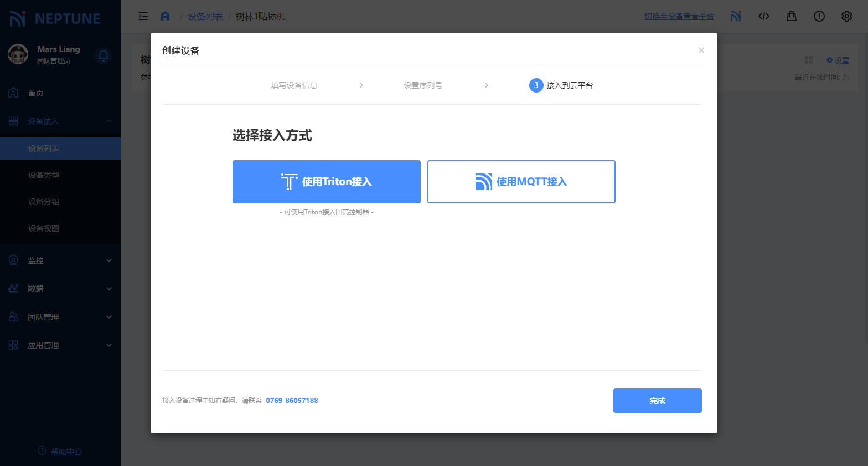The height and width of the screenshot is (466, 868).
Task: Expand the 数据 sidebar menu
Action: tap(60, 289)
